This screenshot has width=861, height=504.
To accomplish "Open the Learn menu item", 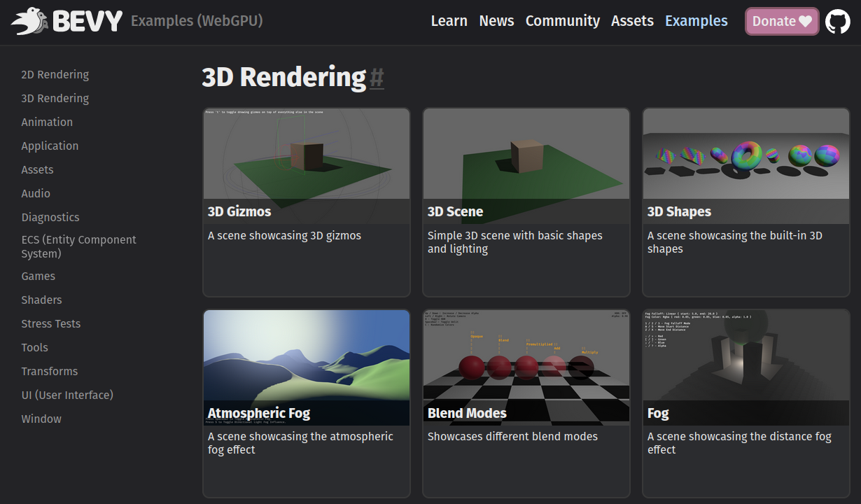I will point(449,21).
